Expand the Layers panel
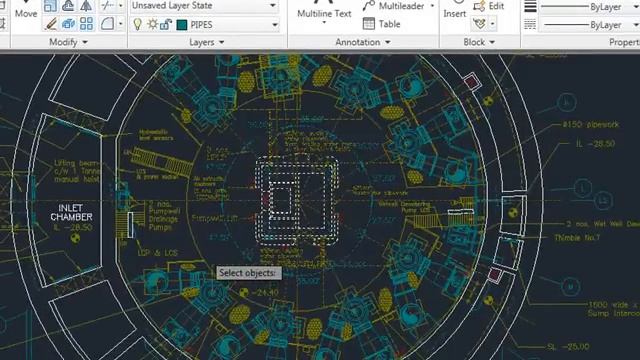This screenshot has width=640, height=360. (x=207, y=42)
